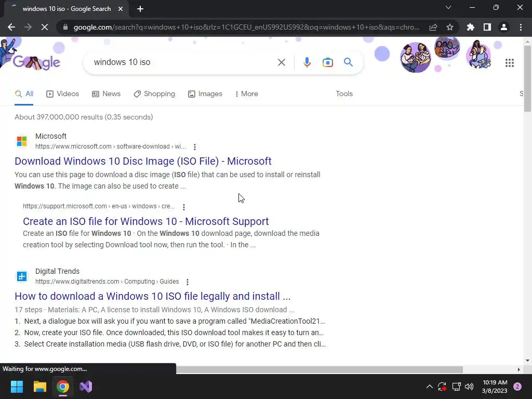The image size is (532, 399).
Task: Open search Tools
Action: pyautogui.click(x=344, y=94)
